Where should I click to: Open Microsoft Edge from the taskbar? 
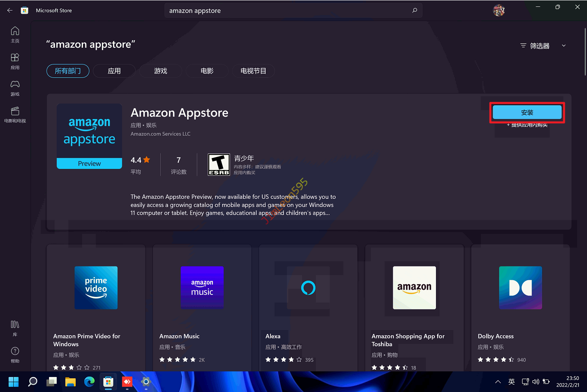[x=89, y=381]
